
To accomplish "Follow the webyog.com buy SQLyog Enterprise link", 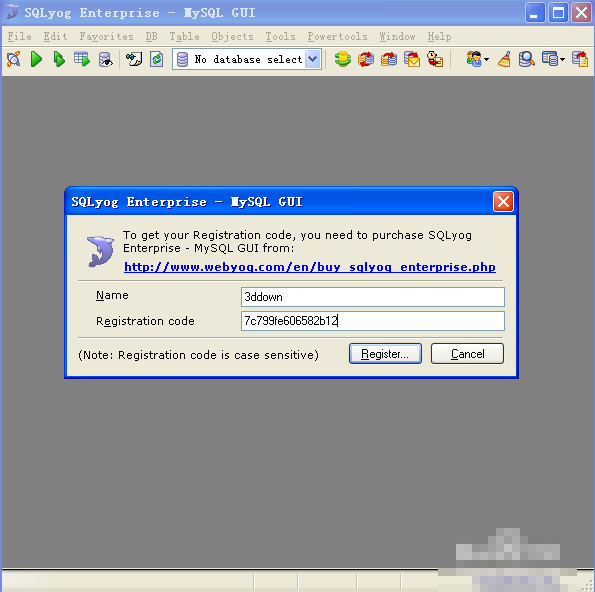I will (310, 267).
